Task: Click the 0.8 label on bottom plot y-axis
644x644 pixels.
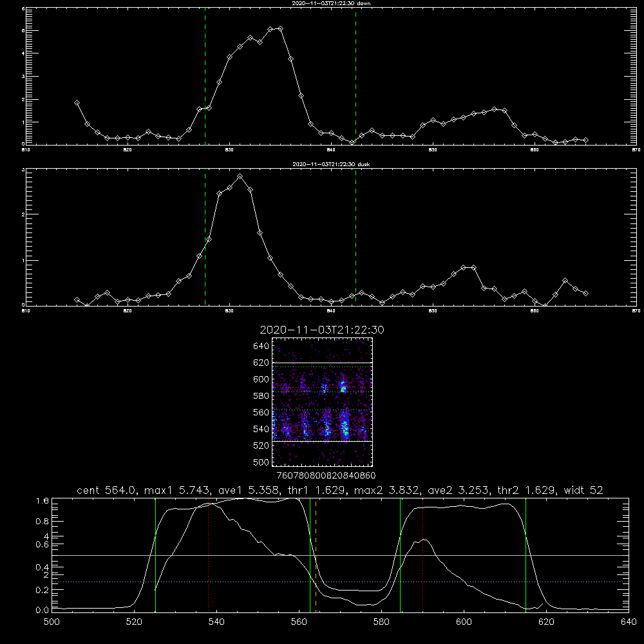Action: pyautogui.click(x=43, y=522)
